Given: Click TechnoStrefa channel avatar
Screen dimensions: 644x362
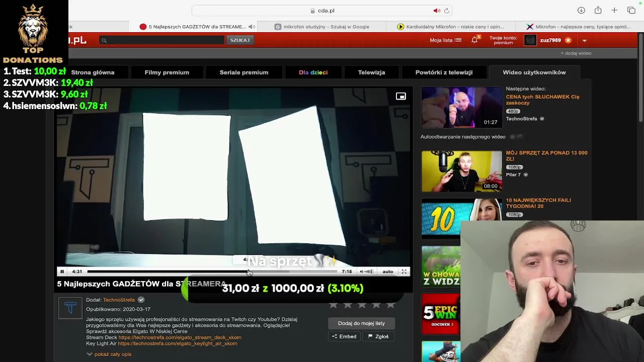Looking at the screenshot, I should (x=70, y=308).
